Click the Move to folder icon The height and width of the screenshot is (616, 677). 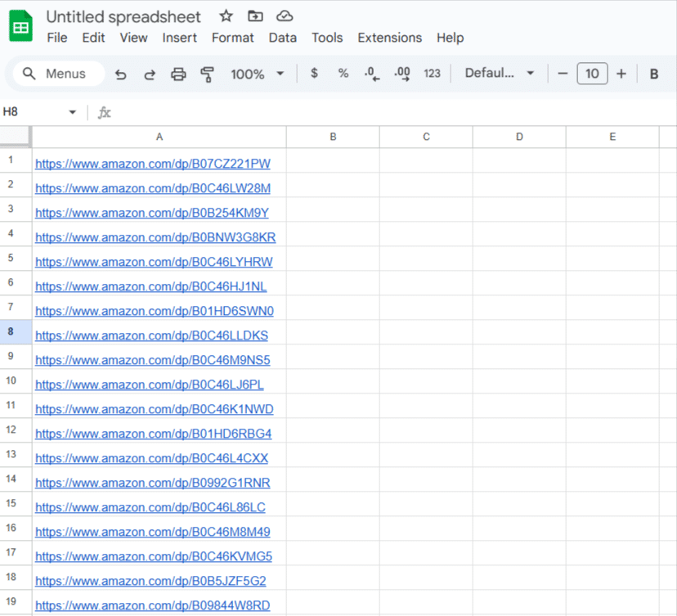[255, 16]
